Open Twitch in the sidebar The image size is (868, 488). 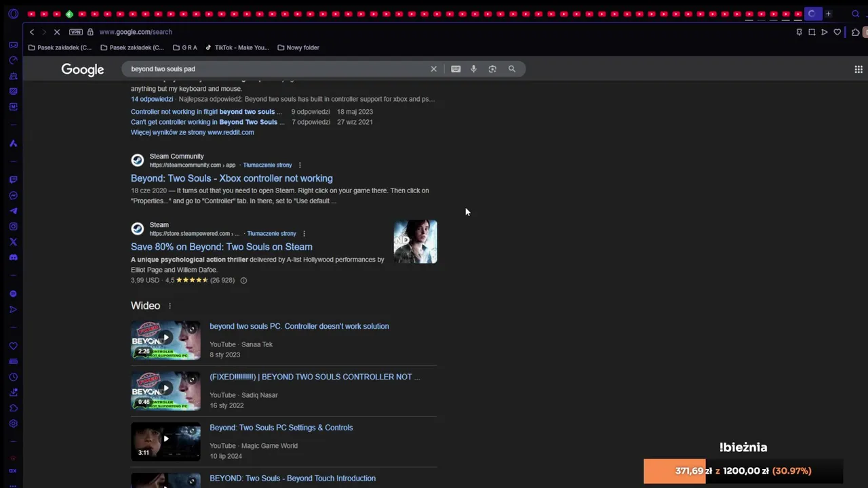pos(13,180)
